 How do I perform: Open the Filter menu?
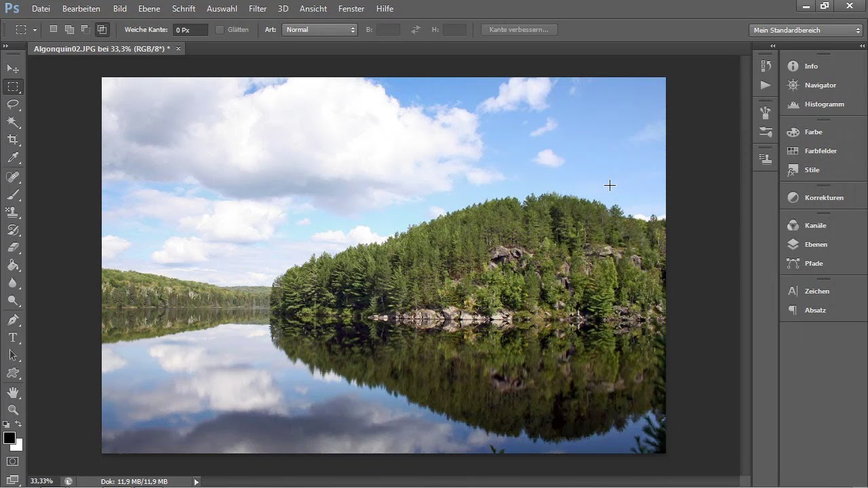257,9
